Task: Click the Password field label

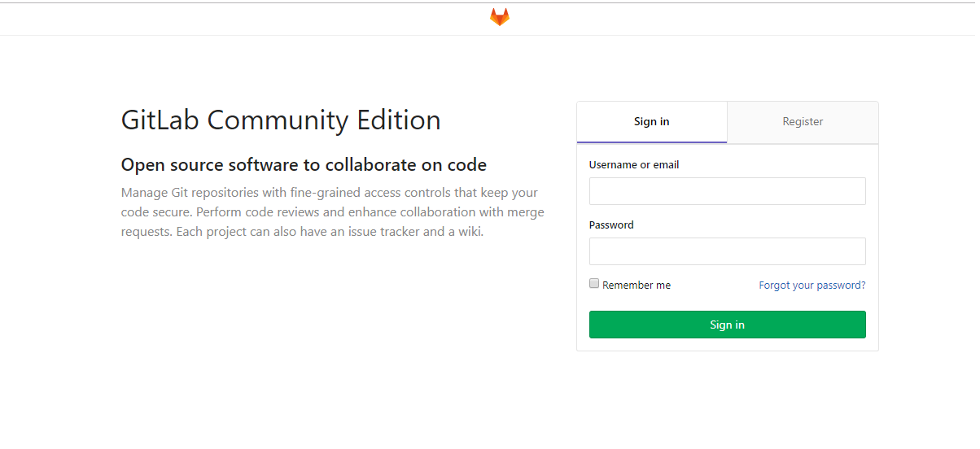Action: [x=611, y=224]
